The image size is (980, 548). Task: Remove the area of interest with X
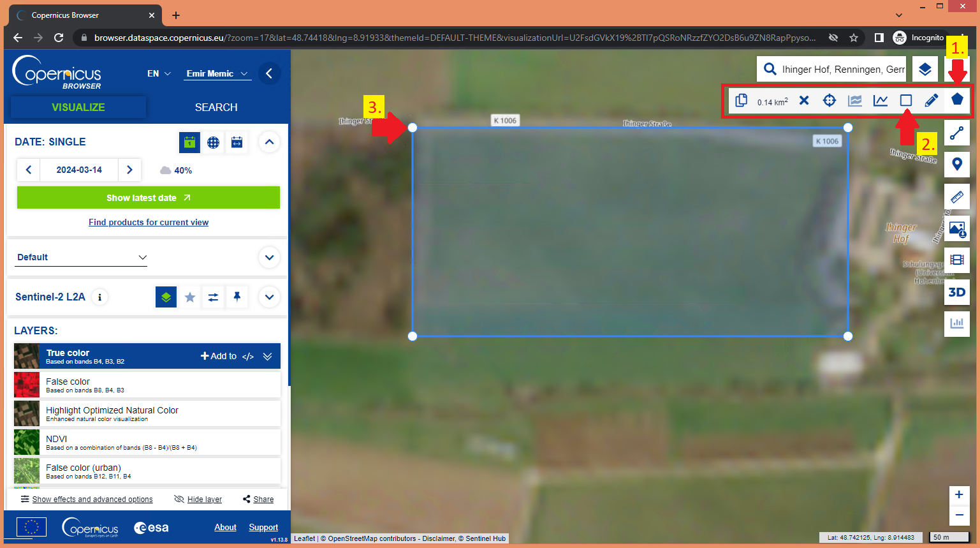coord(804,100)
